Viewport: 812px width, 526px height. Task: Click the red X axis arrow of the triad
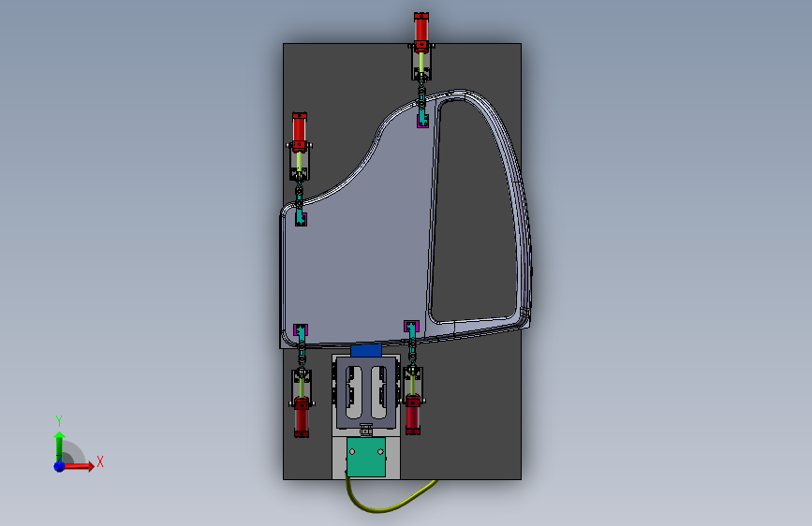(79, 466)
